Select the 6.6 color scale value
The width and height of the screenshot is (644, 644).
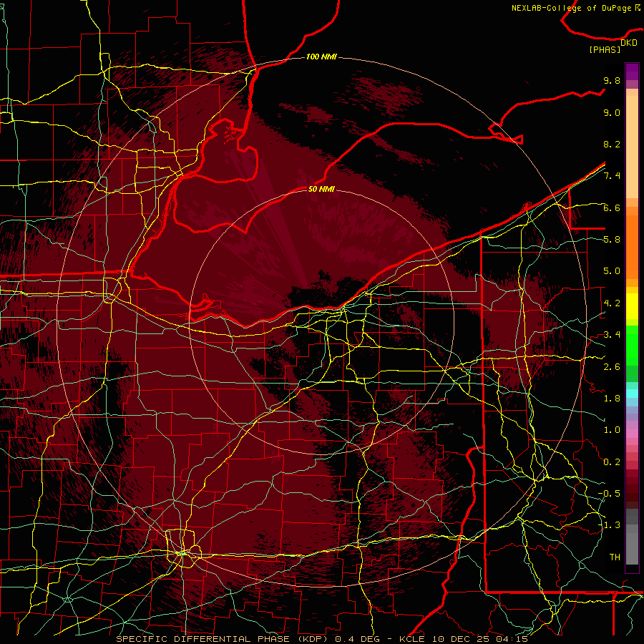point(612,208)
